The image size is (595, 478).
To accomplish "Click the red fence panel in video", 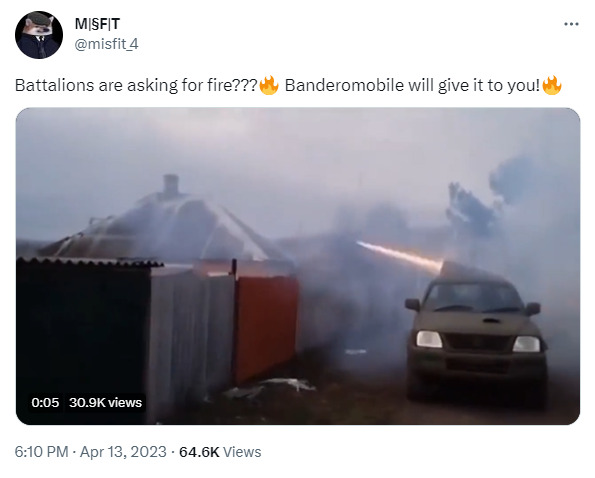I will 266,328.
